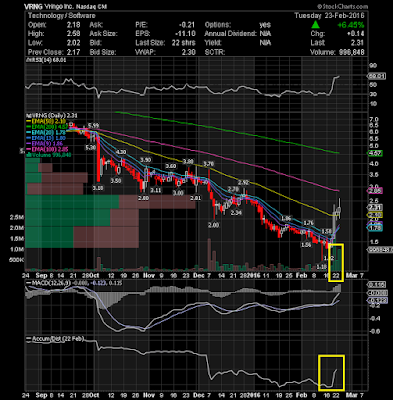Click the RSI value label 68.01 on right axis

[x=376, y=76]
